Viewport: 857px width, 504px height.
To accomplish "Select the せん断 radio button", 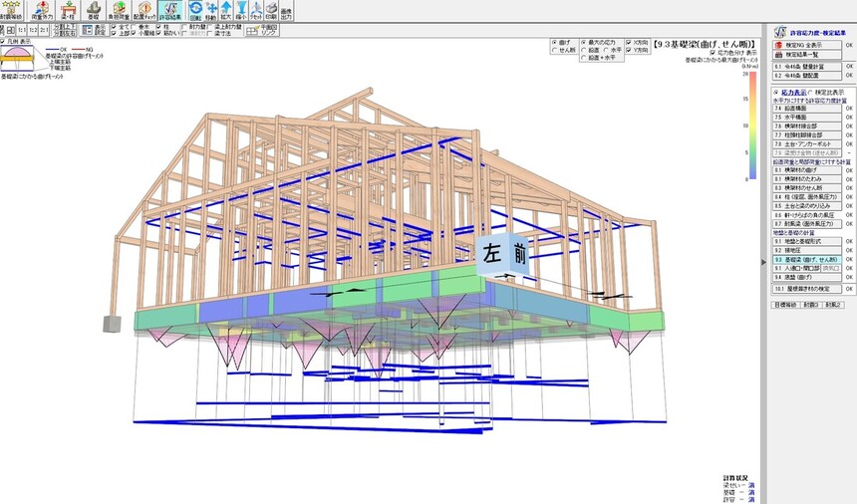I will pyautogui.click(x=554, y=50).
